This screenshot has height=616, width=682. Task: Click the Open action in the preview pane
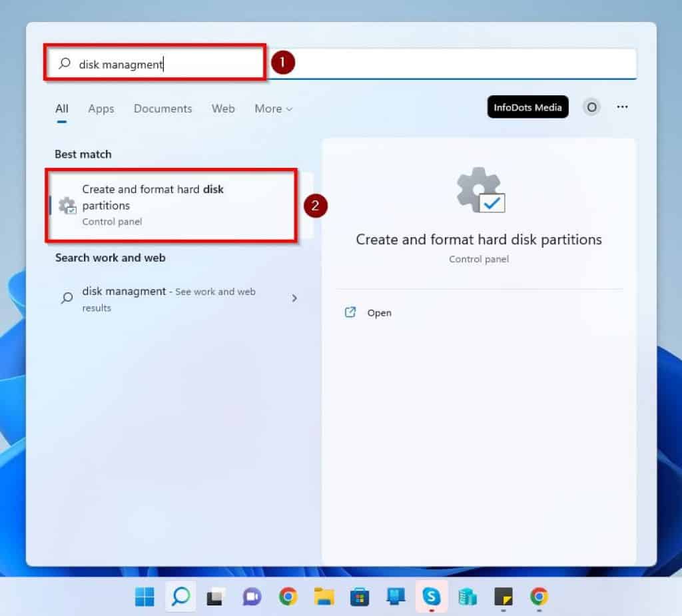coord(379,313)
